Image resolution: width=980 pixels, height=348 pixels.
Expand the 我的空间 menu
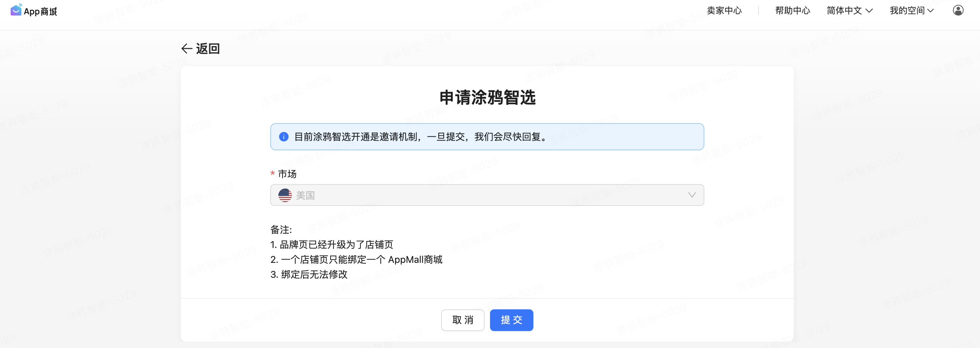(907, 11)
